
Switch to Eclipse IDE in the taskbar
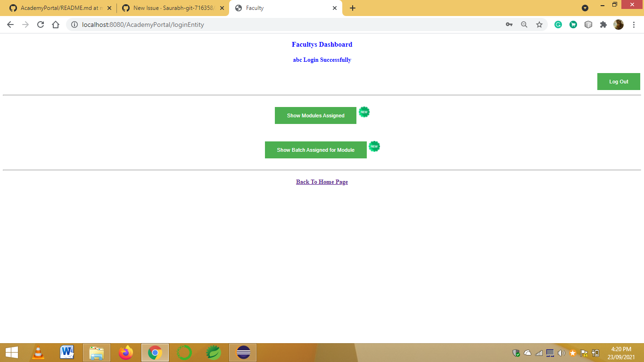(243, 353)
